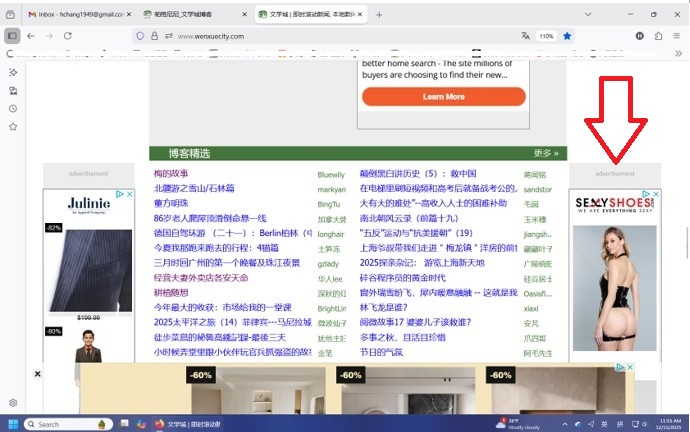Click the bookmark star in address bar
The width and height of the screenshot is (690, 432).
[x=567, y=36]
